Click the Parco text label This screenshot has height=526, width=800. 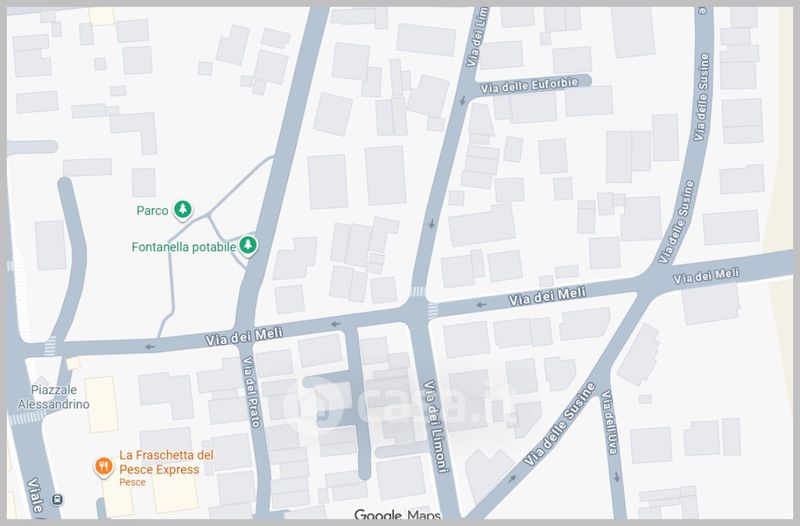pyautogui.click(x=152, y=211)
